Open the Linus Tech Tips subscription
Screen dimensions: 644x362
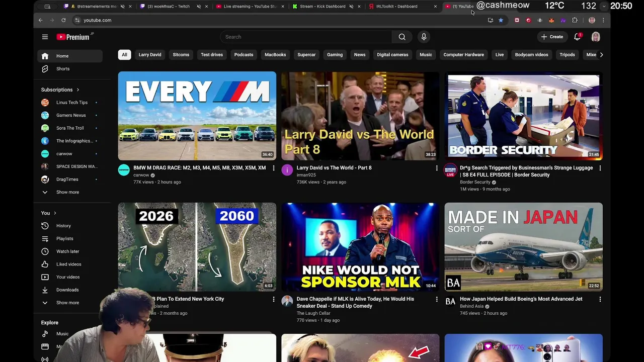(x=70, y=103)
